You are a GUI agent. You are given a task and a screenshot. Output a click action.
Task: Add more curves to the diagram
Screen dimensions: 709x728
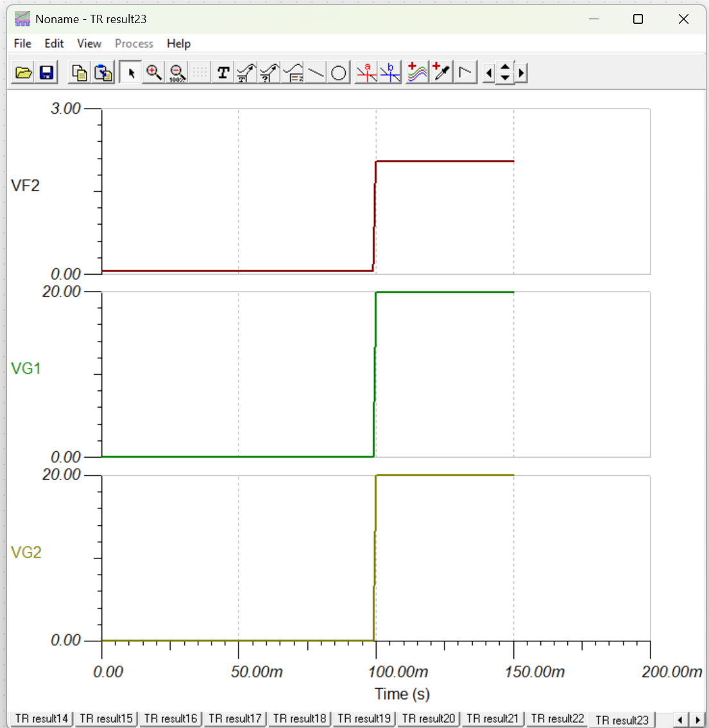click(x=417, y=73)
